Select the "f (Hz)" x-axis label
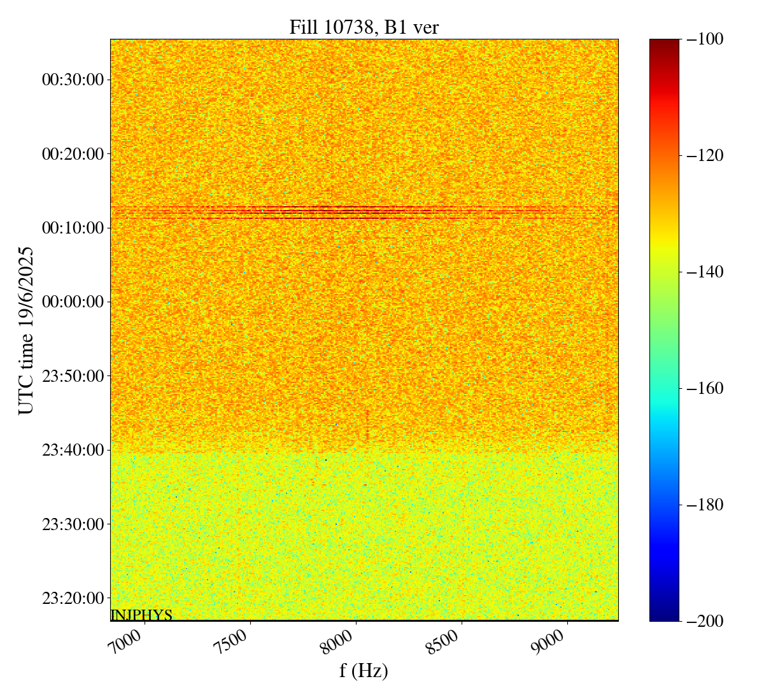764x700 pixels. pyautogui.click(x=364, y=670)
